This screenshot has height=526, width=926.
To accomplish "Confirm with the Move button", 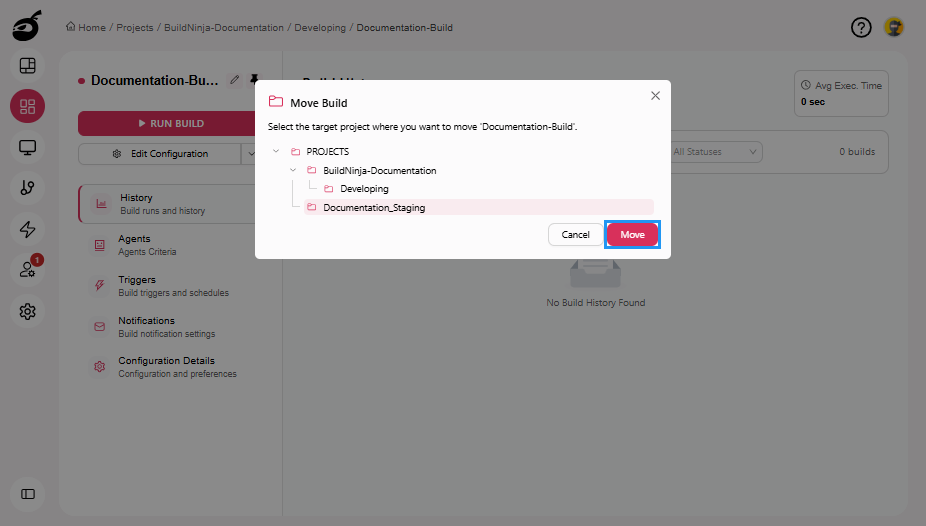I will [632, 235].
